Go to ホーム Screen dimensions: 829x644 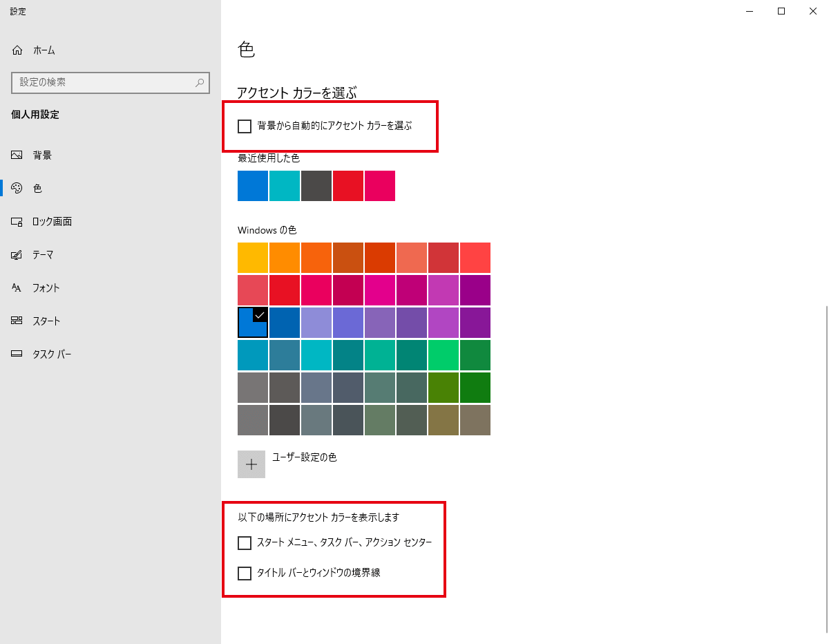click(x=111, y=50)
